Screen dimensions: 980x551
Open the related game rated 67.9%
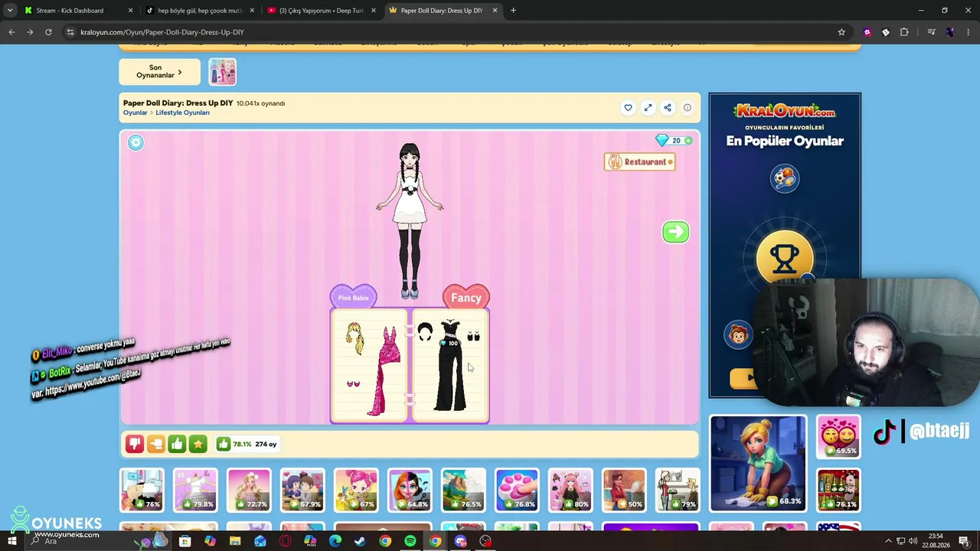[302, 490]
